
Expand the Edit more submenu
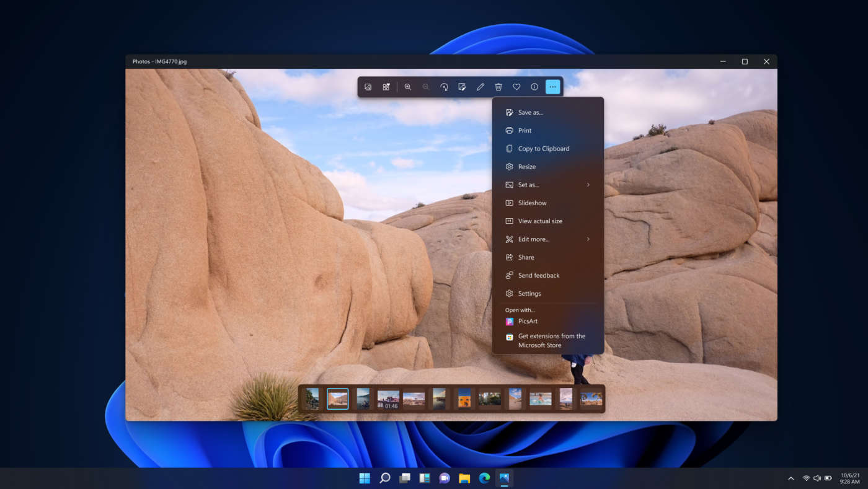point(548,239)
